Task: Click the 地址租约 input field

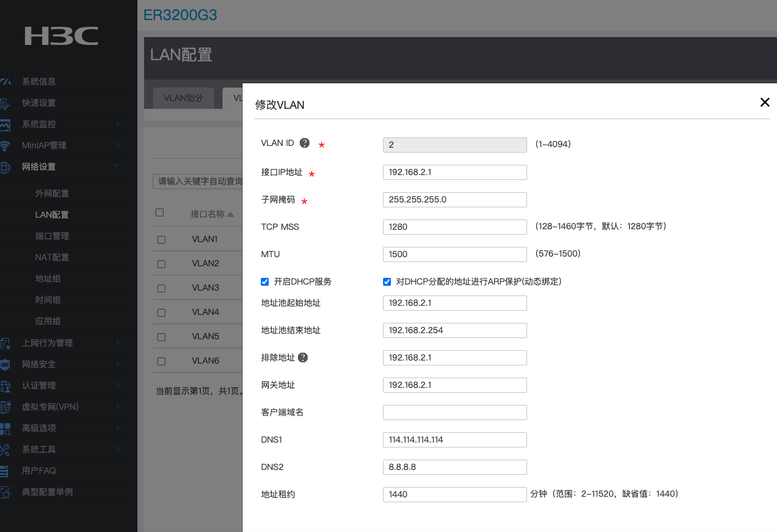Action: [455, 494]
